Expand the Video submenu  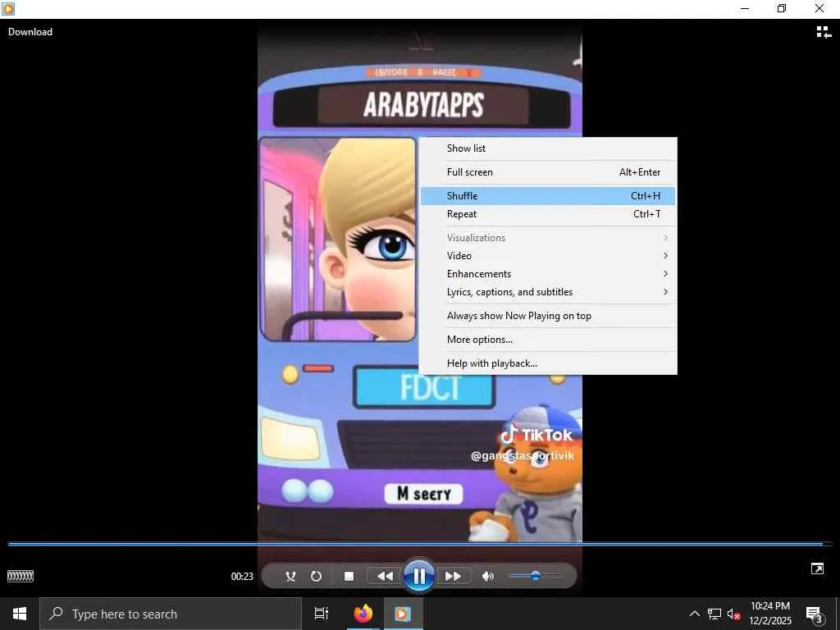[547, 256]
